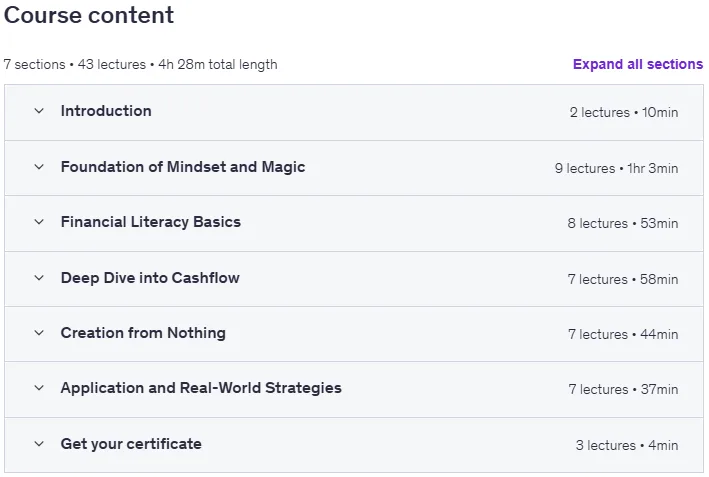The height and width of the screenshot is (477, 709).
Task: Open Creation from Nothing section title
Action: tap(143, 333)
